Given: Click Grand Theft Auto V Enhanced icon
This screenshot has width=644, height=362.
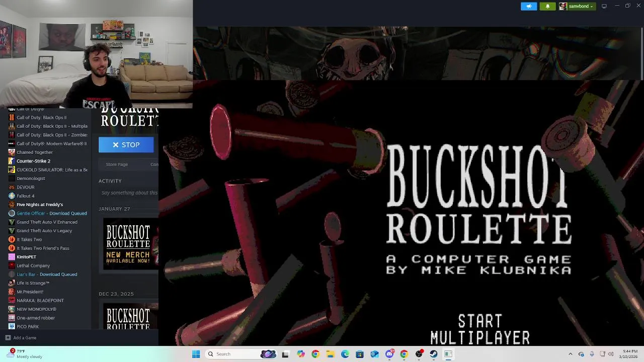Looking at the screenshot, I should coord(12,222).
